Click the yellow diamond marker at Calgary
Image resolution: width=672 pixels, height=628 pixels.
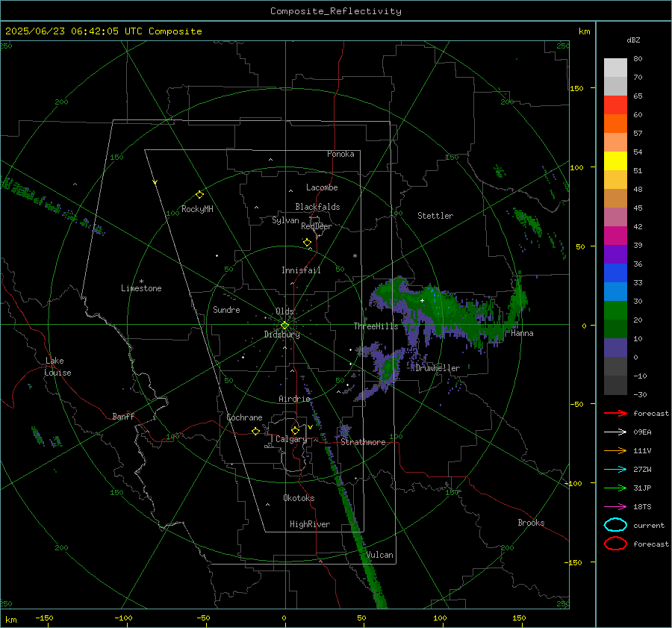pos(295,430)
